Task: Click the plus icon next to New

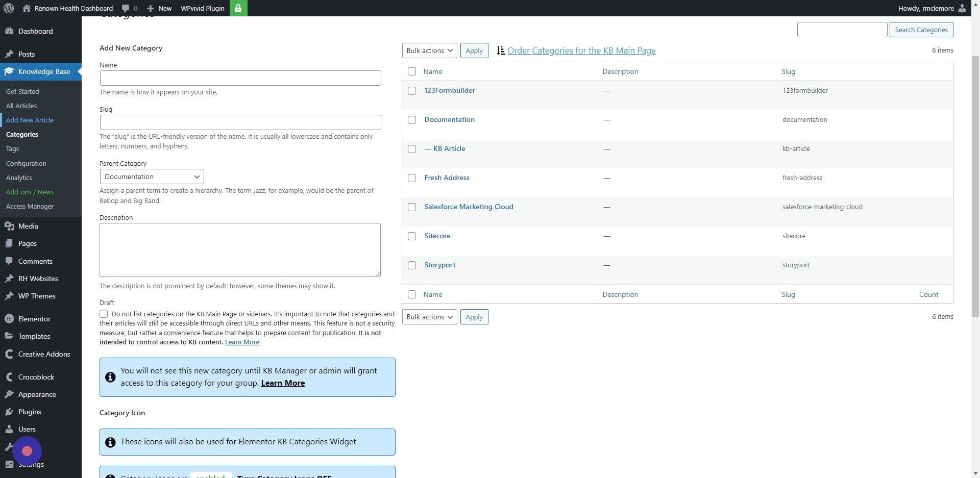Action: click(x=150, y=9)
